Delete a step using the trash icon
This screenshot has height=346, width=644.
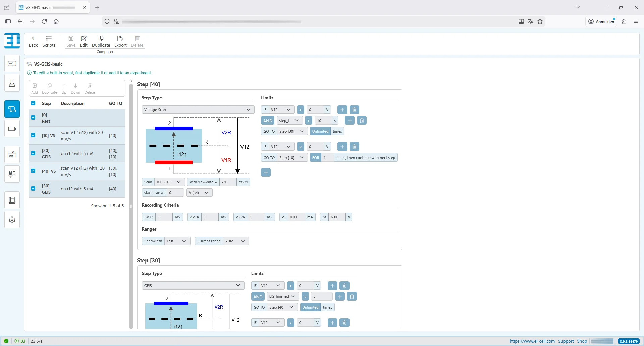[x=90, y=88]
